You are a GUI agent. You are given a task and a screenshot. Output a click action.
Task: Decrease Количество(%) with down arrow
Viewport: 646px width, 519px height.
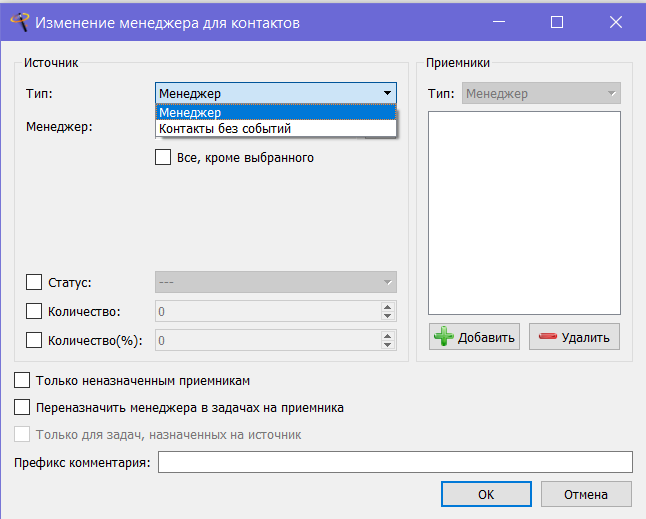tap(387, 345)
